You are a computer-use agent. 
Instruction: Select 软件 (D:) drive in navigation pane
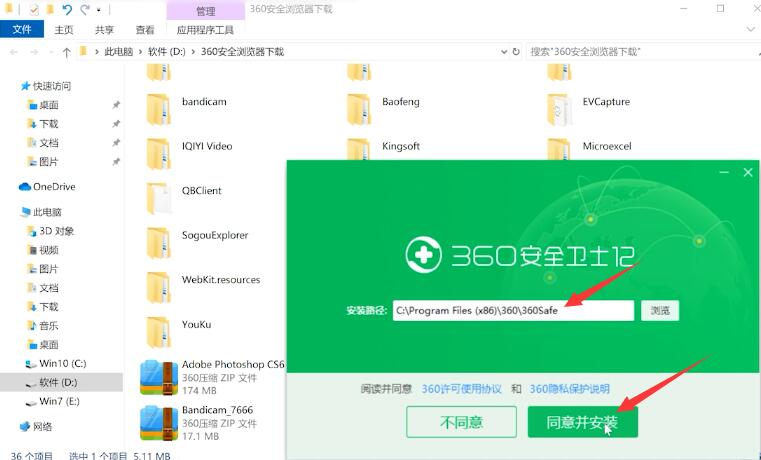58,382
